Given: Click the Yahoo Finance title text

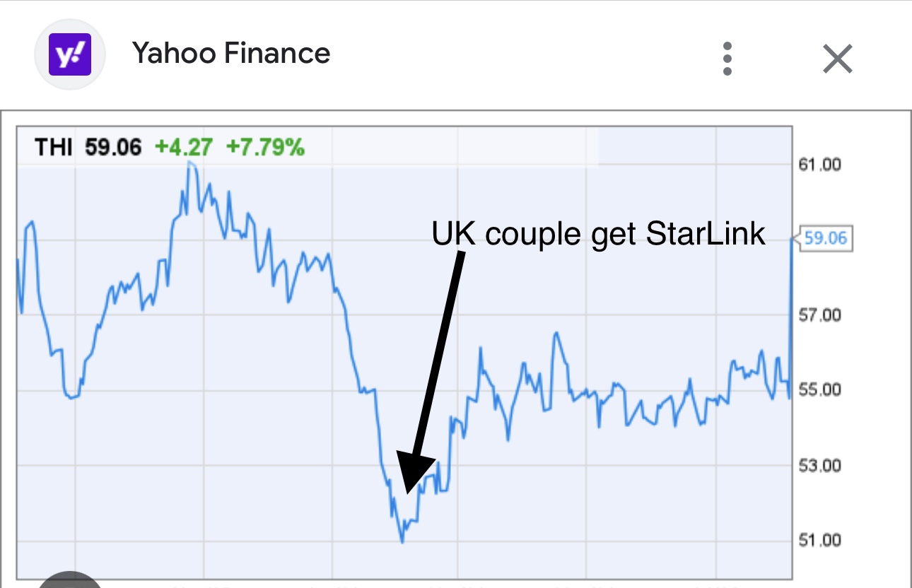Looking at the screenshot, I should pyautogui.click(x=231, y=54).
